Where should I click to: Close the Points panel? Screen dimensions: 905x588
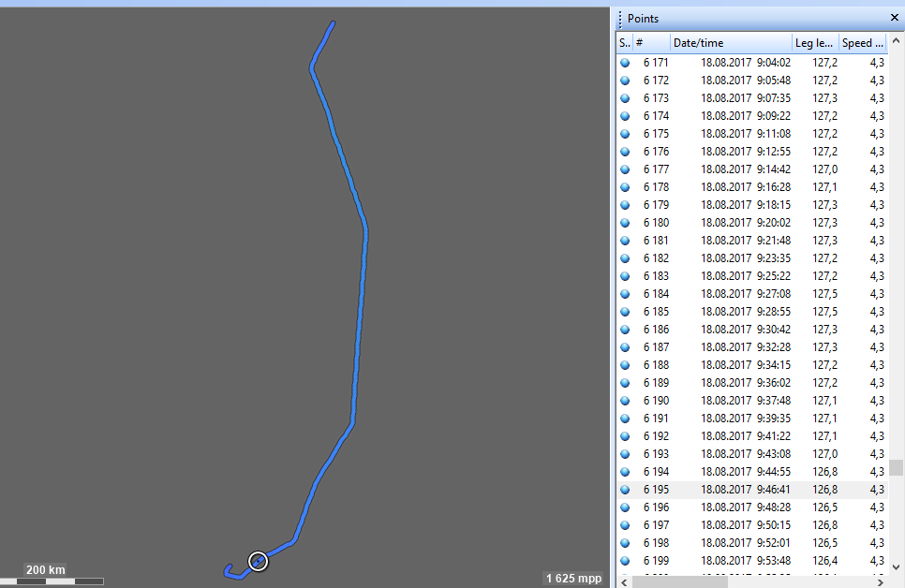894,18
